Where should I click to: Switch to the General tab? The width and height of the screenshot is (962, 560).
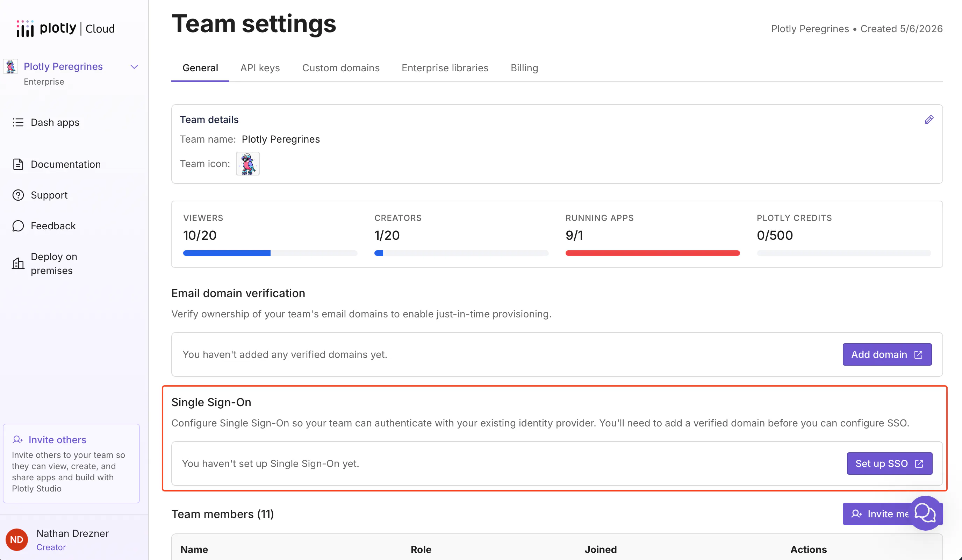click(200, 67)
